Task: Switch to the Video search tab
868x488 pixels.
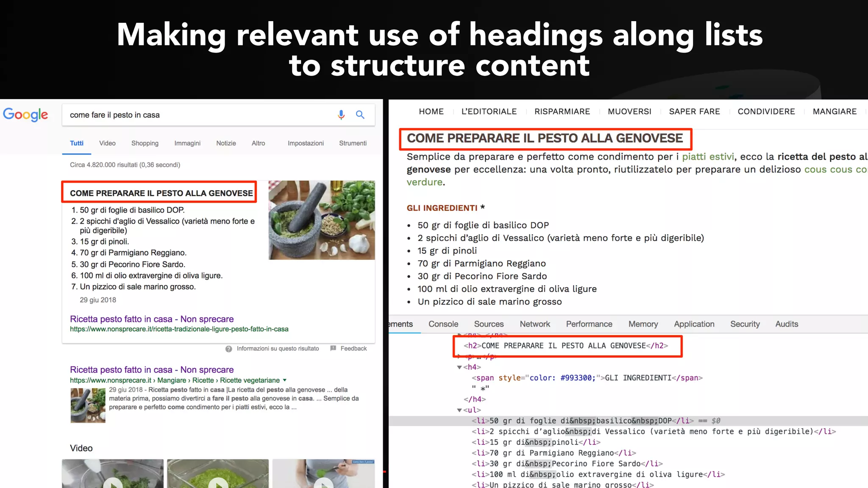Action: click(x=107, y=143)
